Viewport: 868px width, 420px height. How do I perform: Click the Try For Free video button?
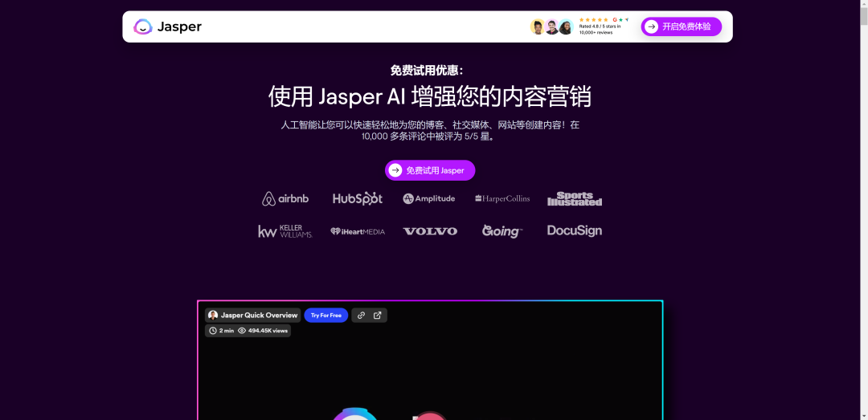(326, 316)
